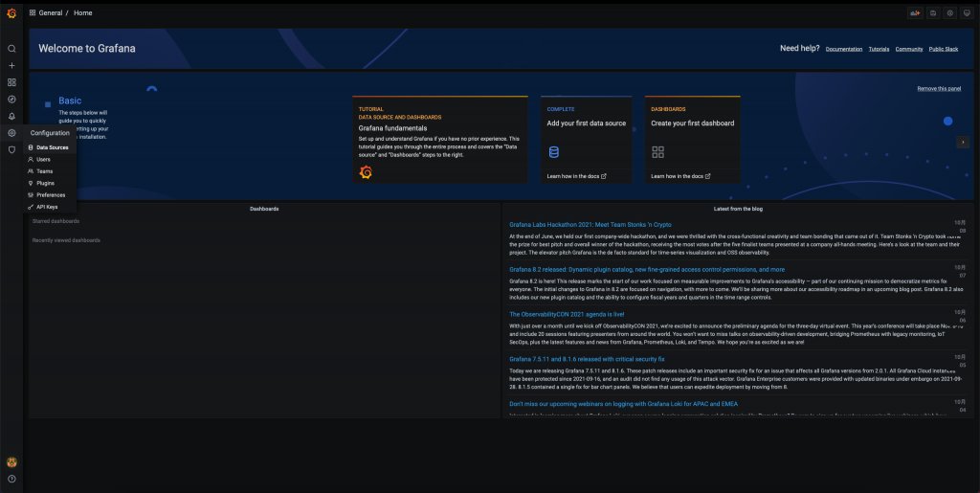Open the Dashboards four-squares sidebar icon
980x493 pixels.
click(11, 82)
